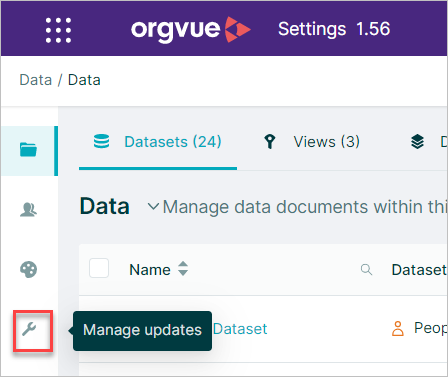Click the Datasets database tab icon
The width and height of the screenshot is (448, 377).
[x=101, y=141]
